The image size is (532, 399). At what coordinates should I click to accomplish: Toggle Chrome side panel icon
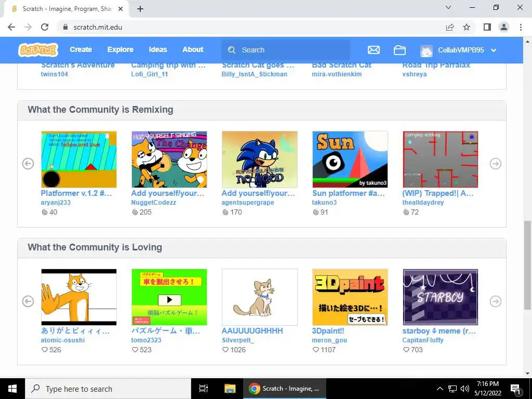tap(487, 27)
